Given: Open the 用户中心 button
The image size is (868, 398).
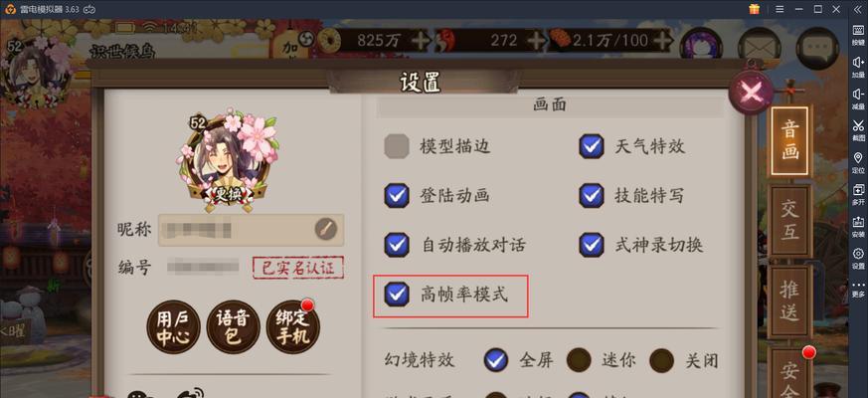Looking at the screenshot, I should [173, 327].
